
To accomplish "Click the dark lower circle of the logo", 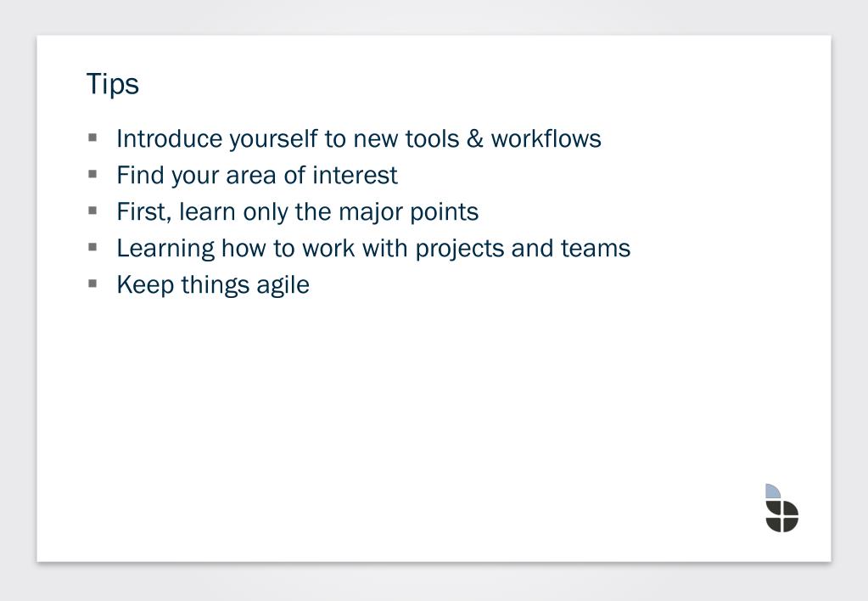I will (x=782, y=516).
